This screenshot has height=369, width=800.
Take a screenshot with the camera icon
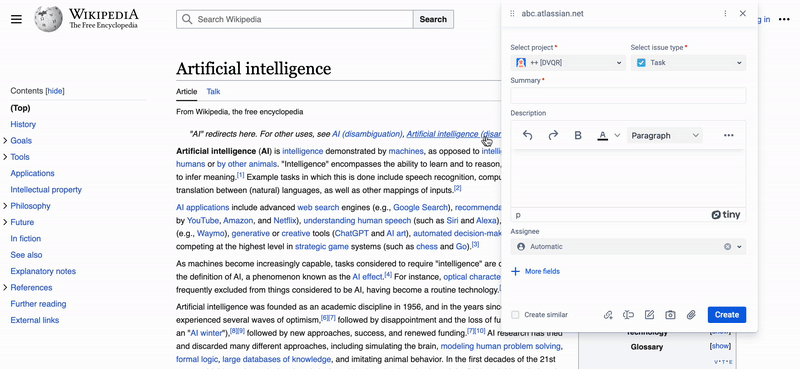(670, 315)
